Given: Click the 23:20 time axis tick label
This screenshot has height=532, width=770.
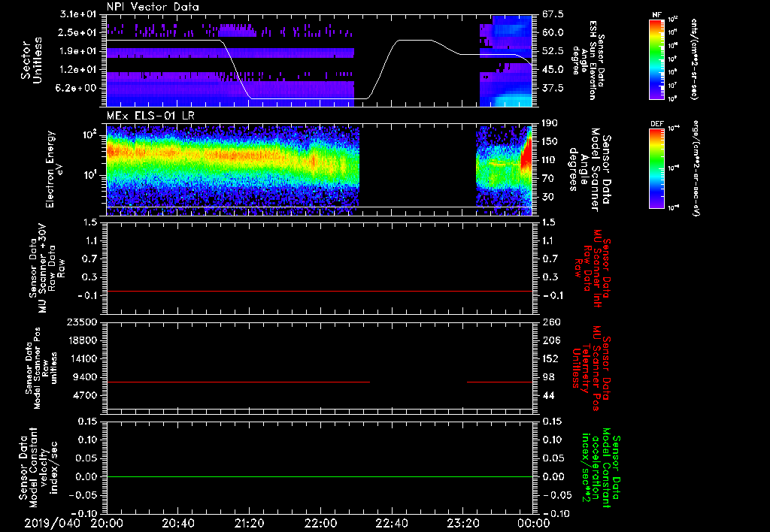Looking at the screenshot, I should (x=462, y=523).
